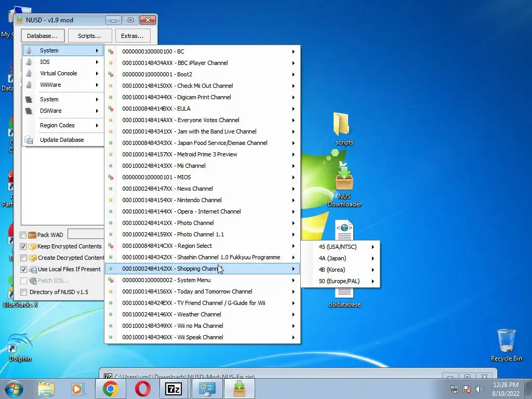Screen dimensions: 532x399
Task: Click the NUS Downloader taskbar button
Action: pos(239,389)
